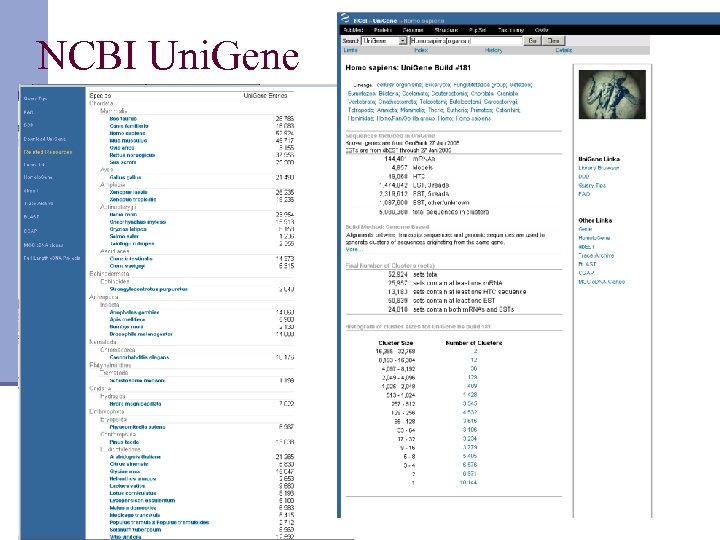Open Caenorhabditis elegans species link
This screenshot has width=720, height=540.
pyautogui.click(x=139, y=357)
